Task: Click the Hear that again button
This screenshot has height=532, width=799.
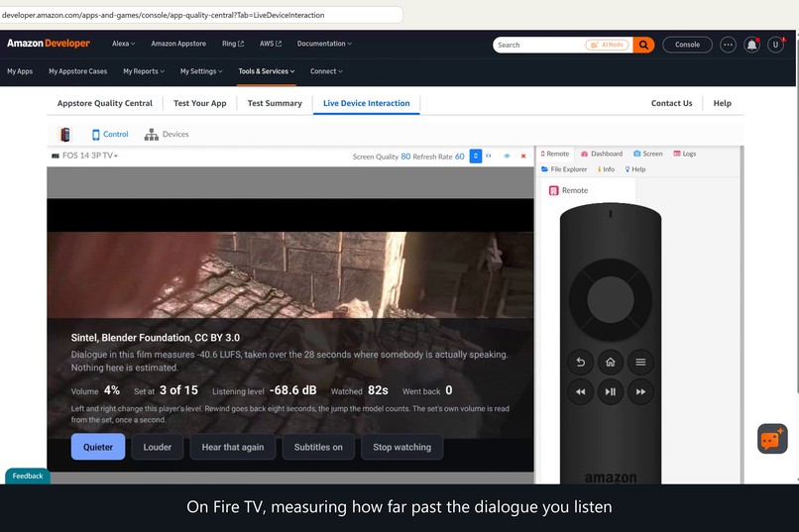Action: click(x=233, y=447)
